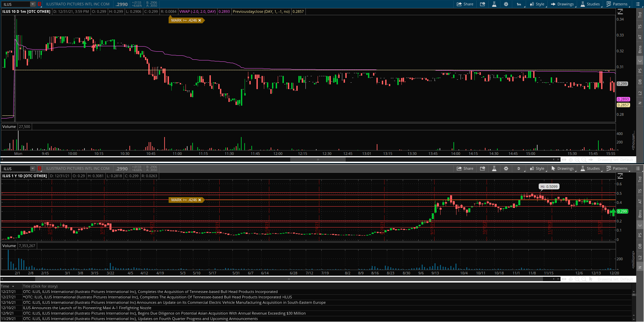Click the flask icon beside top Share
The height and width of the screenshot is (322, 644).
point(494,4)
